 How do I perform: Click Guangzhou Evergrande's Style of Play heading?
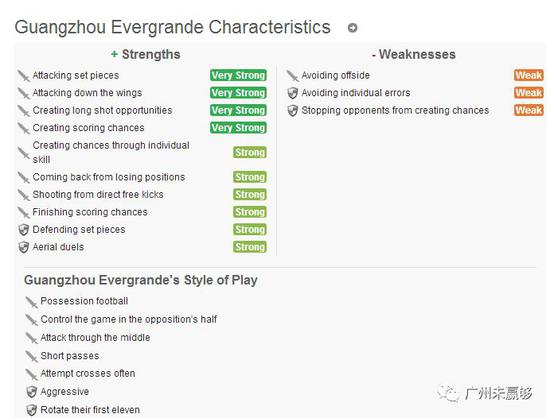click(141, 280)
